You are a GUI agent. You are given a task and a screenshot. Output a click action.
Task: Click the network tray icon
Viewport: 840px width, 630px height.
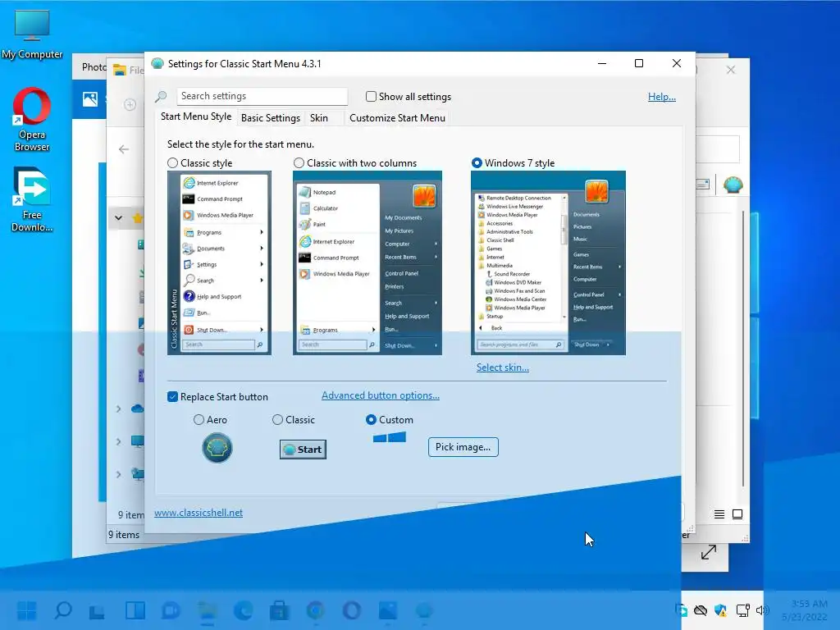[742, 610]
